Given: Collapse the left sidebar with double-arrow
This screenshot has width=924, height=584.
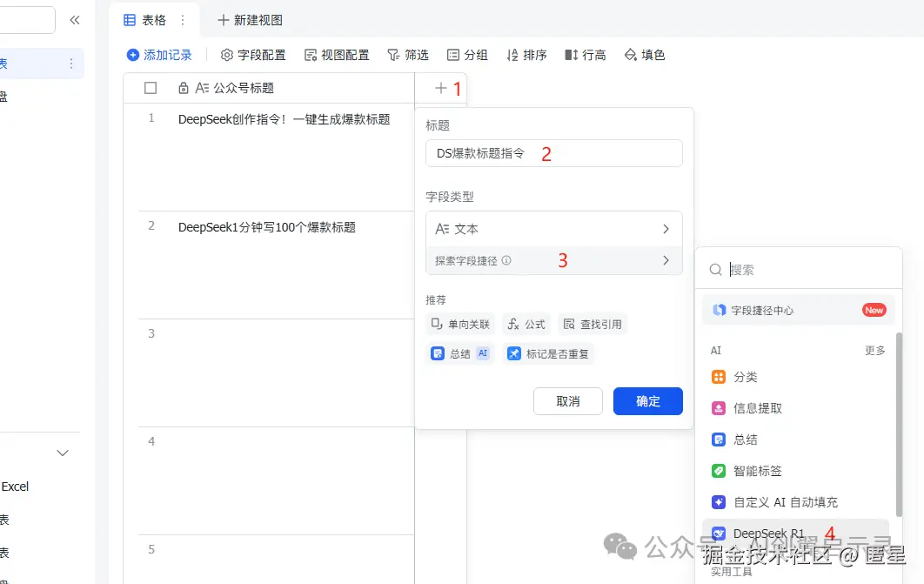Looking at the screenshot, I should pos(75,19).
